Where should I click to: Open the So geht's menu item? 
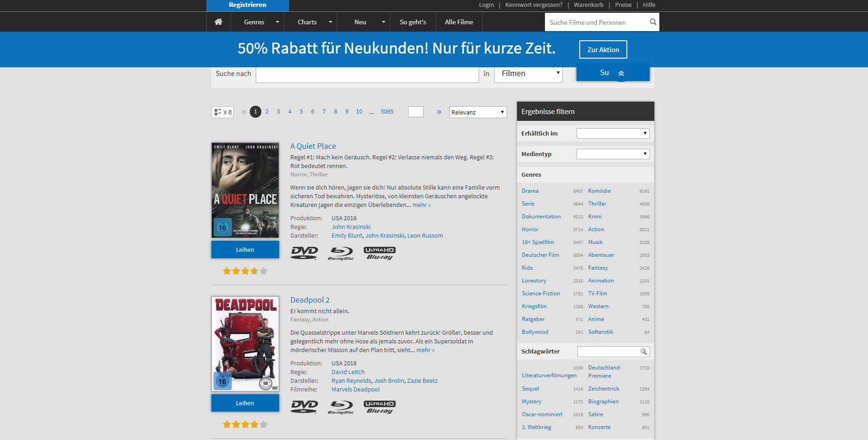pyautogui.click(x=413, y=22)
